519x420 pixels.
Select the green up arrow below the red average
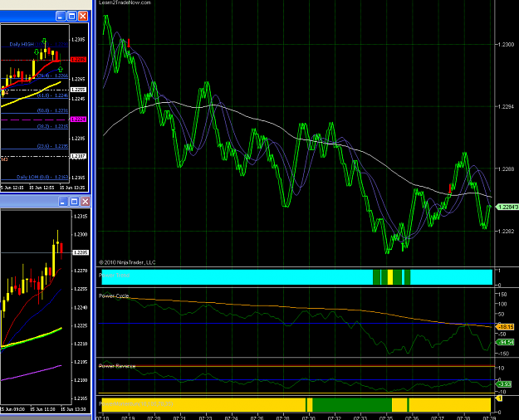tap(61, 69)
